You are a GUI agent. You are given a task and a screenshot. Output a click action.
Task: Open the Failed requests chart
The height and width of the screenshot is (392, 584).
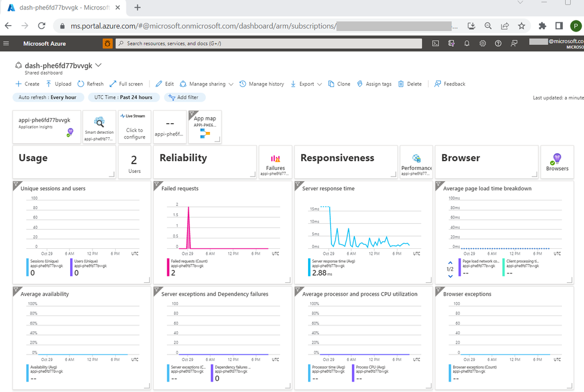pyautogui.click(x=222, y=233)
